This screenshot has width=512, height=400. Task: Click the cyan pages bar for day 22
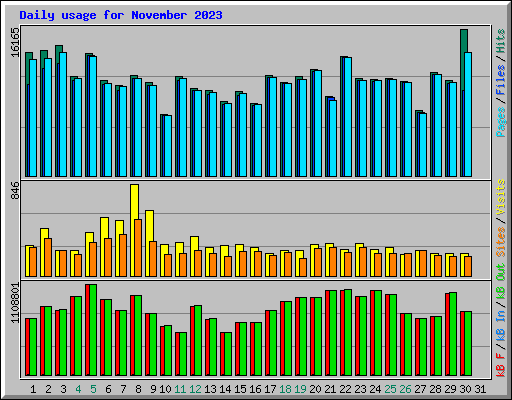[x=348, y=117]
